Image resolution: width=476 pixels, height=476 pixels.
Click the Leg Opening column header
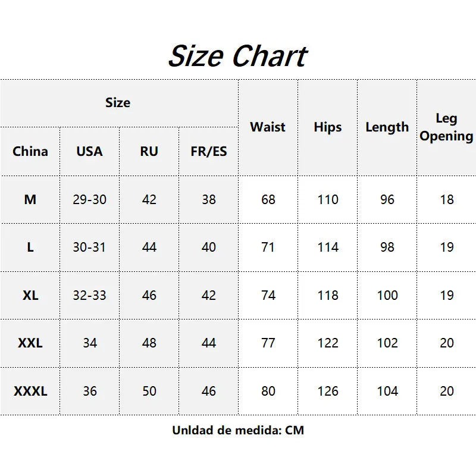click(446, 127)
